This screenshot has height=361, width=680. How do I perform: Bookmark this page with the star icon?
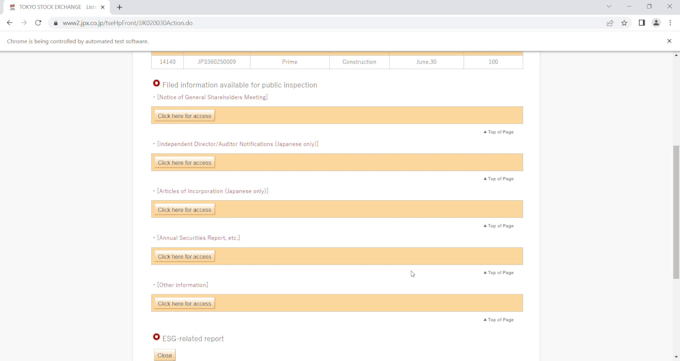pos(624,23)
